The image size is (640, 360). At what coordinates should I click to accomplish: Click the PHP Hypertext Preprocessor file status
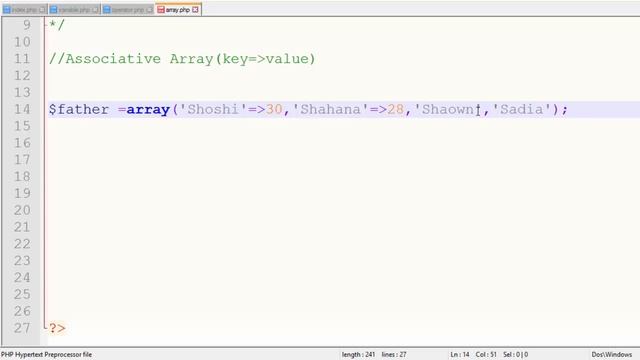pos(47,355)
